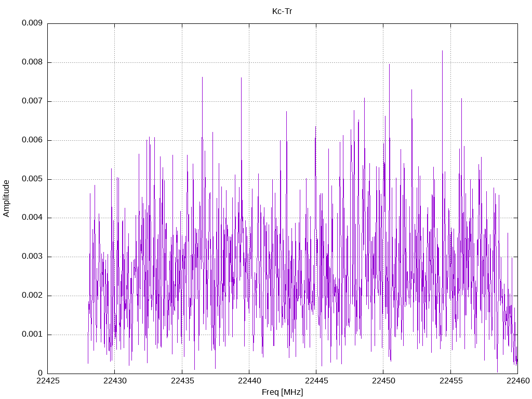Click y-axis tick label 0.009

coord(32,23)
